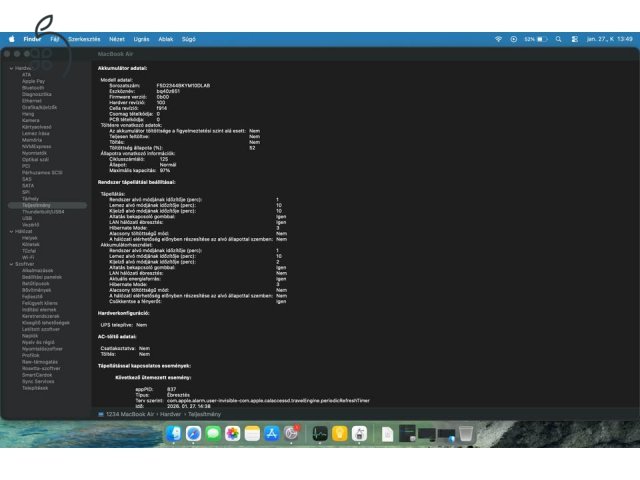Collapse the Hardver section in sidebar
Viewport: 640px width, 480px height.
[11, 68]
